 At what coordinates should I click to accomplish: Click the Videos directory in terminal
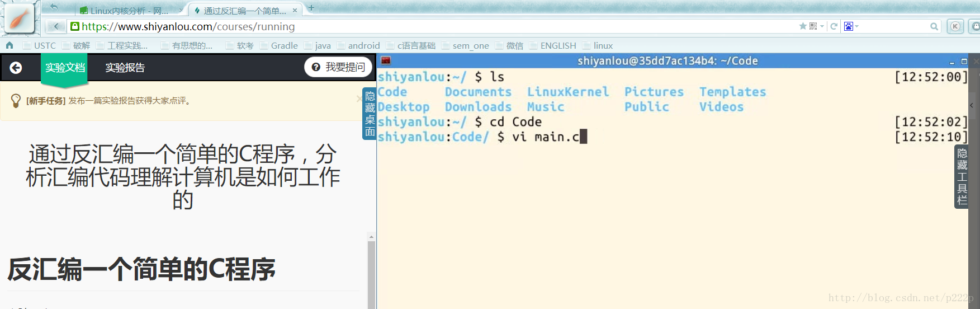click(x=721, y=107)
